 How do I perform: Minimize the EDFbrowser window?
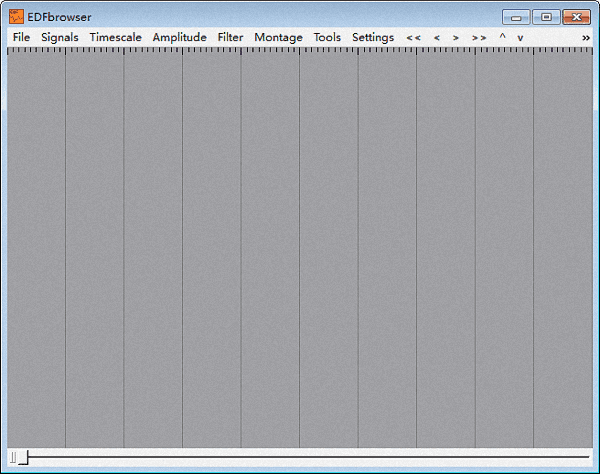(x=517, y=16)
